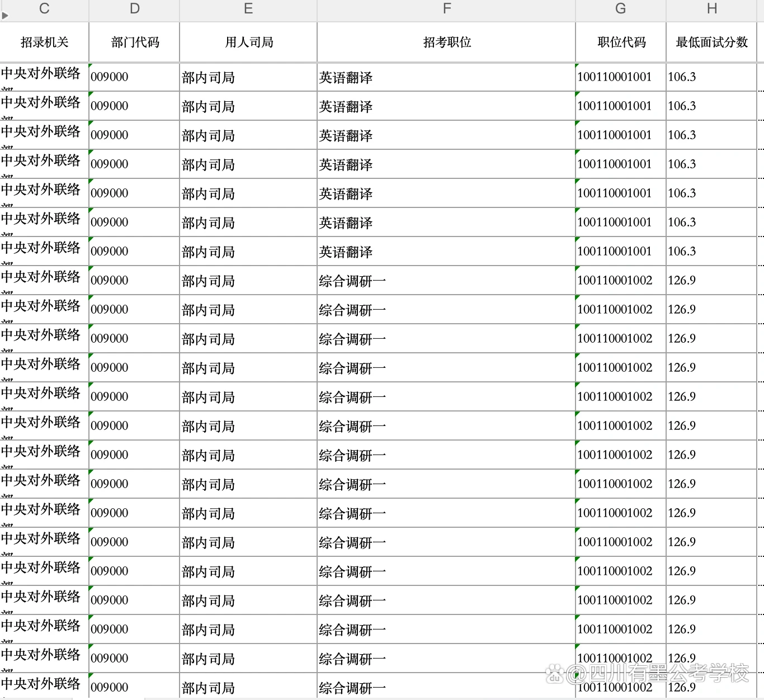
Task: Select the topmost 106.3 score cell
Action: 711,77
